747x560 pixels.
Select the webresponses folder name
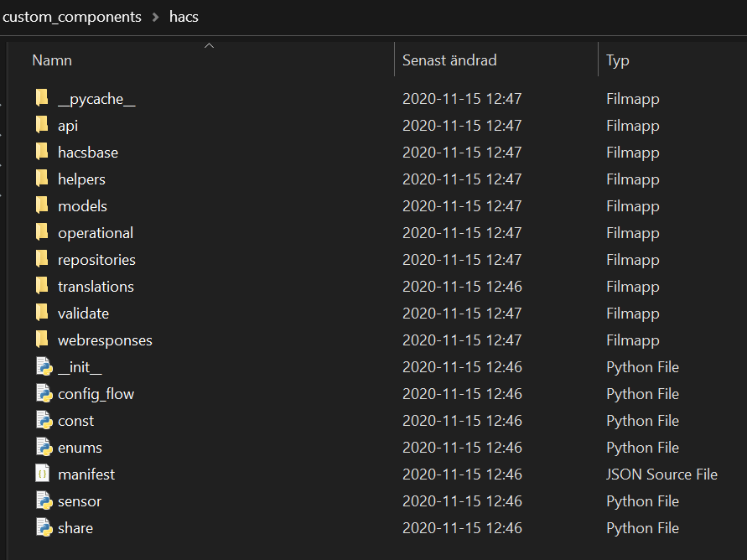pyautogui.click(x=105, y=340)
